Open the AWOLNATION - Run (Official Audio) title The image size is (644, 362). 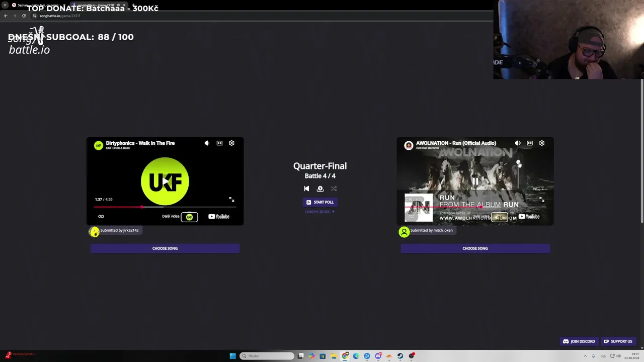(456, 143)
